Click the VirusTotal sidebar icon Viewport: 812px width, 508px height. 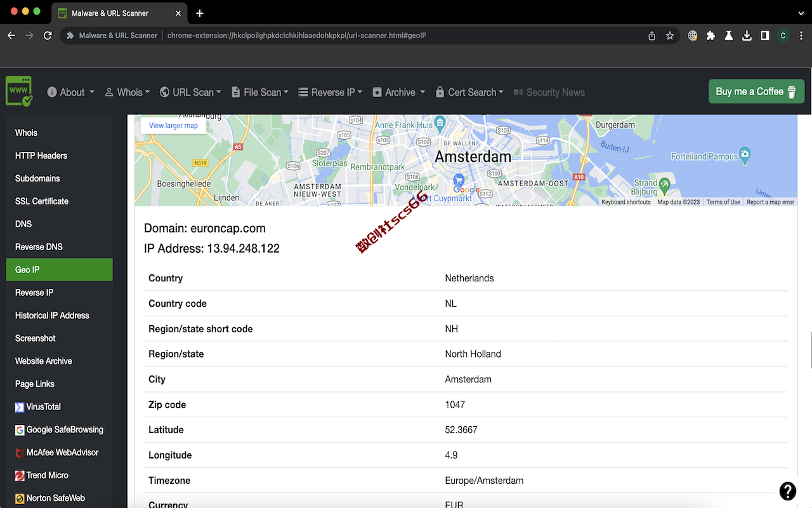[x=20, y=407]
